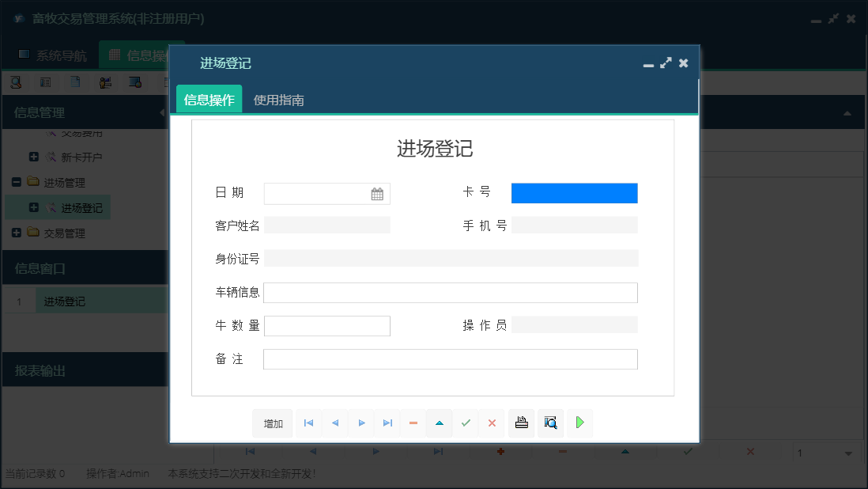Open the date picker calendar icon
Viewport: 868px width, 489px height.
coord(377,193)
